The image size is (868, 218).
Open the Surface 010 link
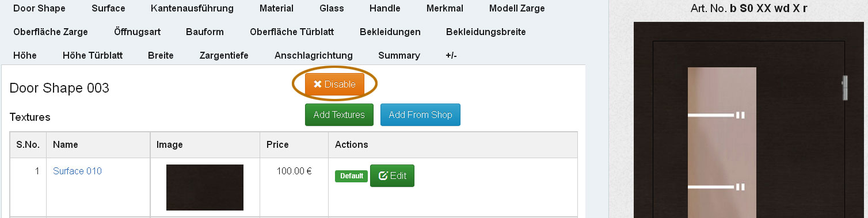[x=77, y=171]
